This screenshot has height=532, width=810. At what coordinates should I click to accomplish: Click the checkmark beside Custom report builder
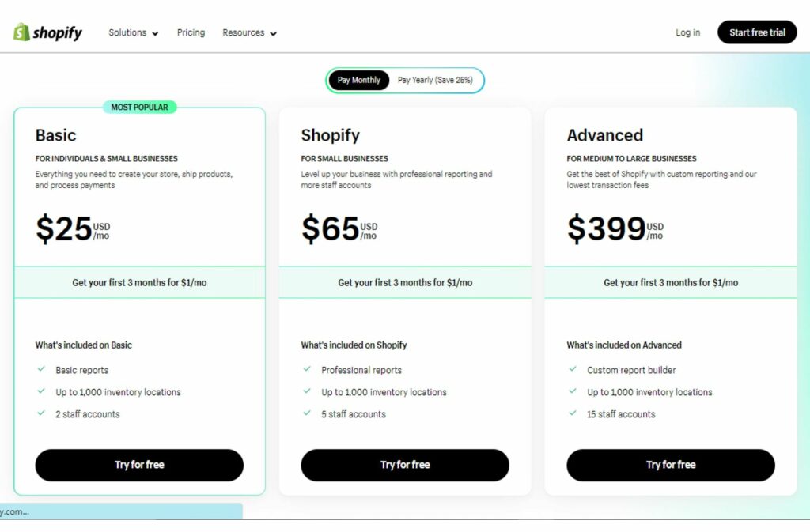pos(572,370)
